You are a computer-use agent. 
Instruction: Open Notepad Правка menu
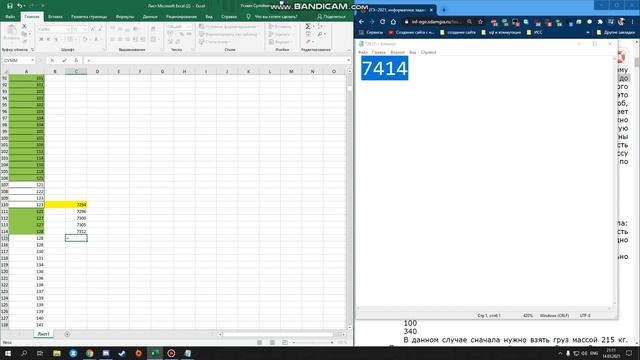click(x=378, y=52)
